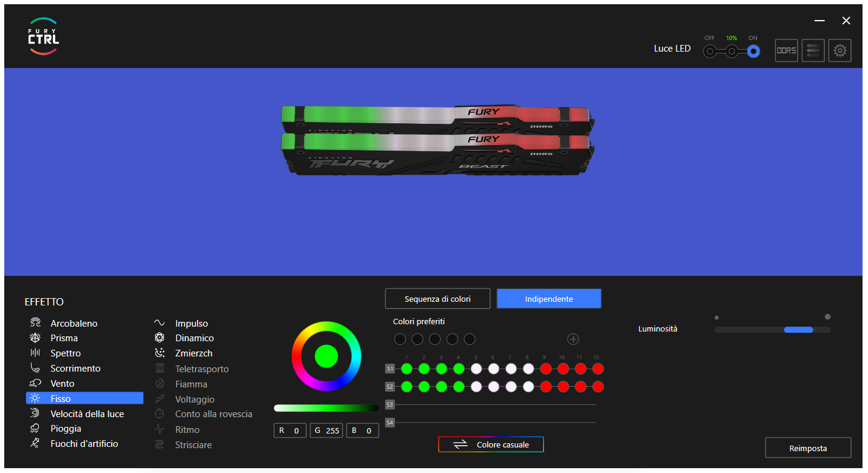Click the Voltaggio effect icon
Screen dimensions: 868x473
click(x=160, y=399)
